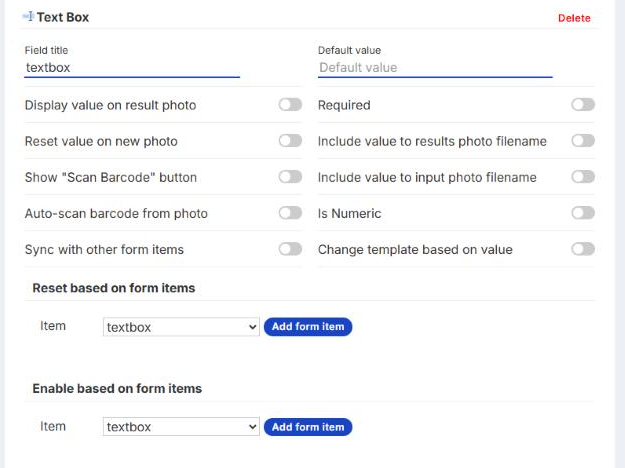The image size is (625, 468).
Task: Toggle Sync with other form items
Action: pos(290,249)
